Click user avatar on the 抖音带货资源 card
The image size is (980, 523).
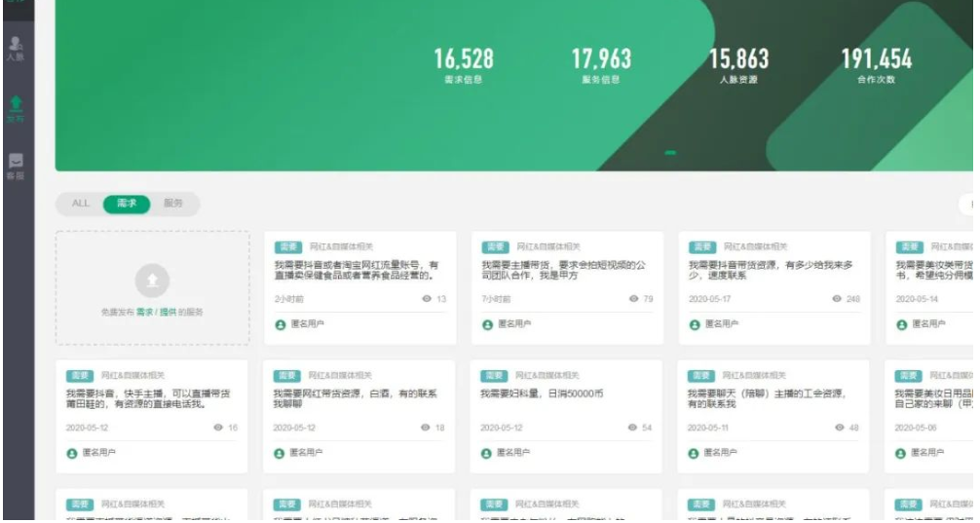tap(695, 325)
